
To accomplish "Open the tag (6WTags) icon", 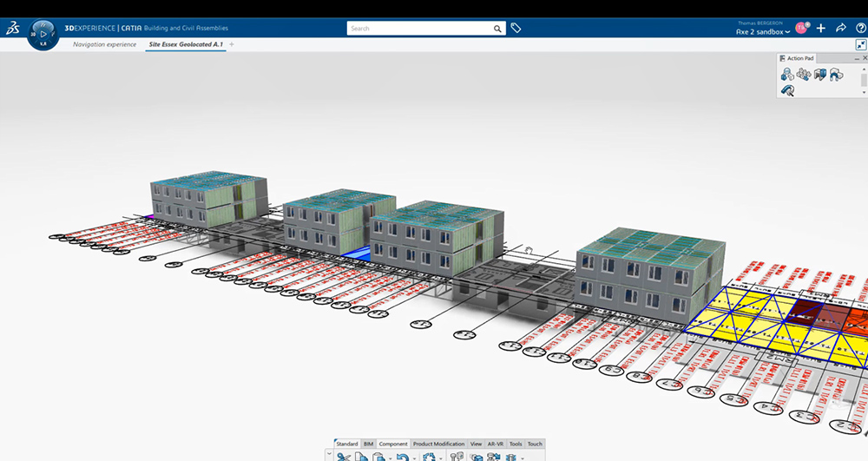I will pos(516,28).
